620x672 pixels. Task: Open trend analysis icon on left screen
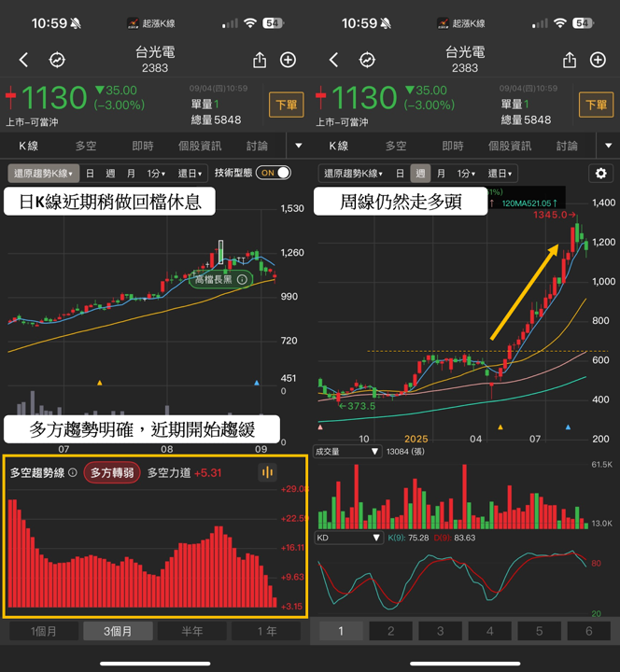(x=57, y=60)
